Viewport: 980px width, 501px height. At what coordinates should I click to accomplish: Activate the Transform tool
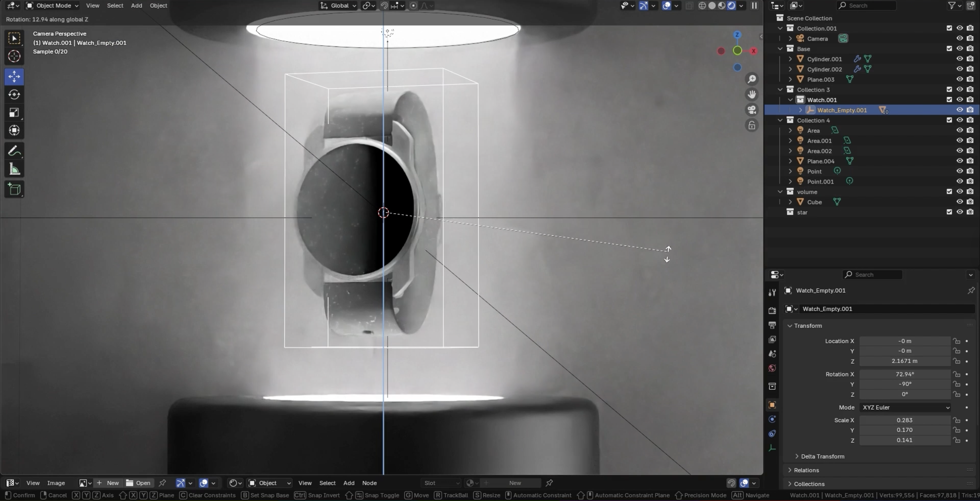point(14,130)
